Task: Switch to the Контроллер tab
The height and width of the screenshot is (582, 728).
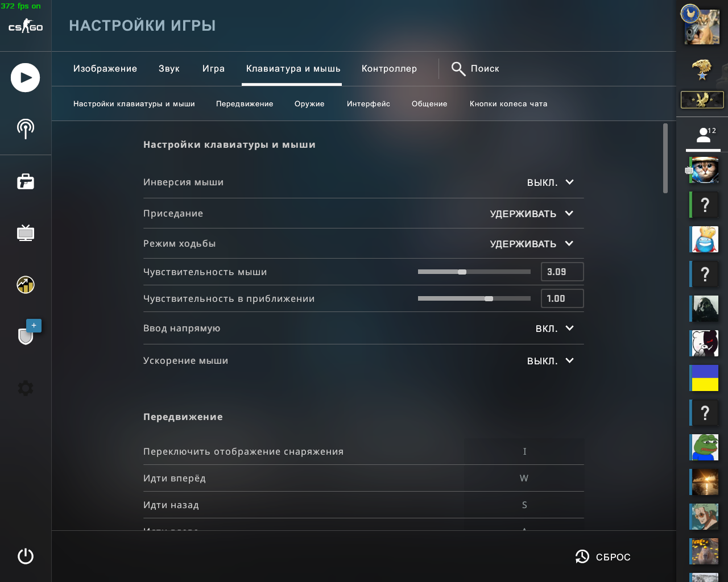Action: (389, 69)
